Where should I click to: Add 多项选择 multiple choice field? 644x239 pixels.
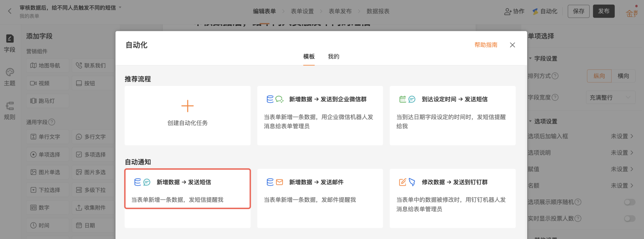(93, 154)
